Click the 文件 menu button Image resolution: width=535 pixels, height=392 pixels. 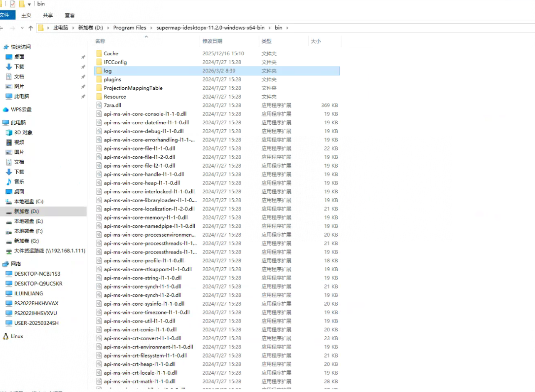(x=4, y=15)
